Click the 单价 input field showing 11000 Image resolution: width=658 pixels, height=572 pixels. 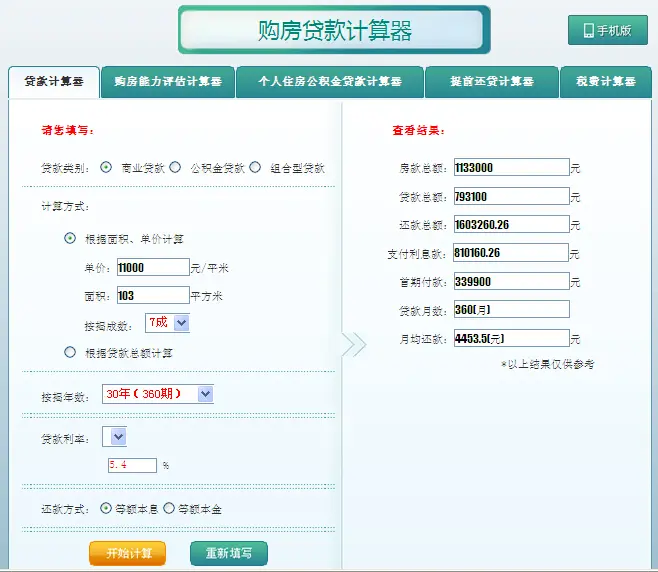pyautogui.click(x=153, y=267)
